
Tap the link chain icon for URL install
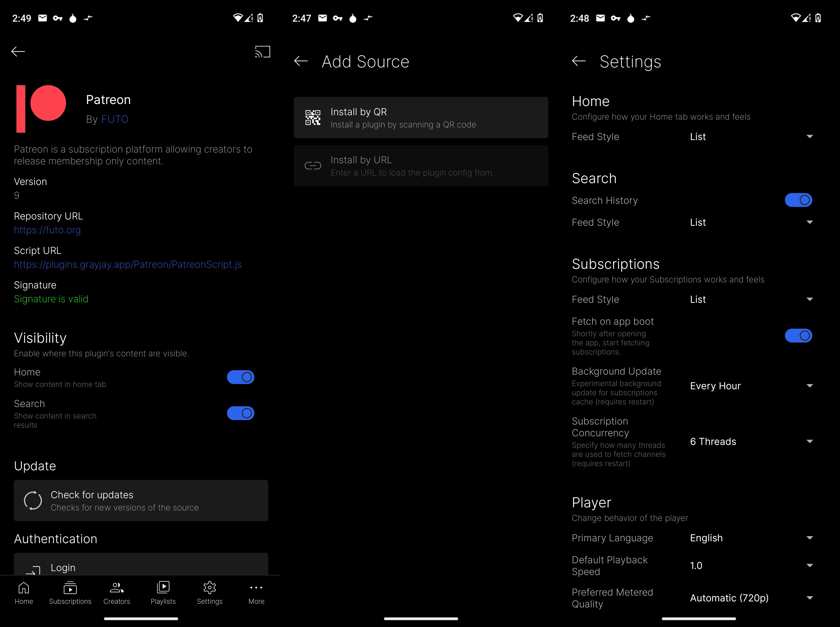click(313, 166)
